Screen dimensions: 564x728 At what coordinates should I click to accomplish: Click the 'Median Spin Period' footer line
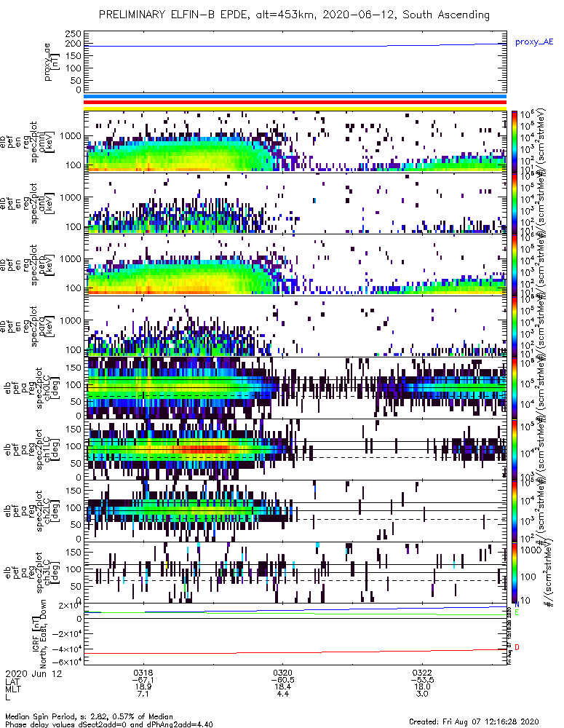tap(89, 716)
